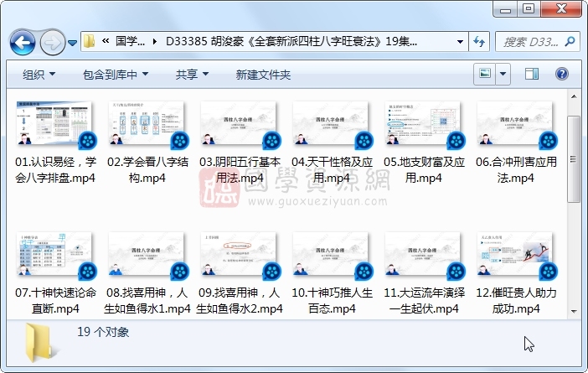Click the folder icon in address bar

tap(90, 41)
